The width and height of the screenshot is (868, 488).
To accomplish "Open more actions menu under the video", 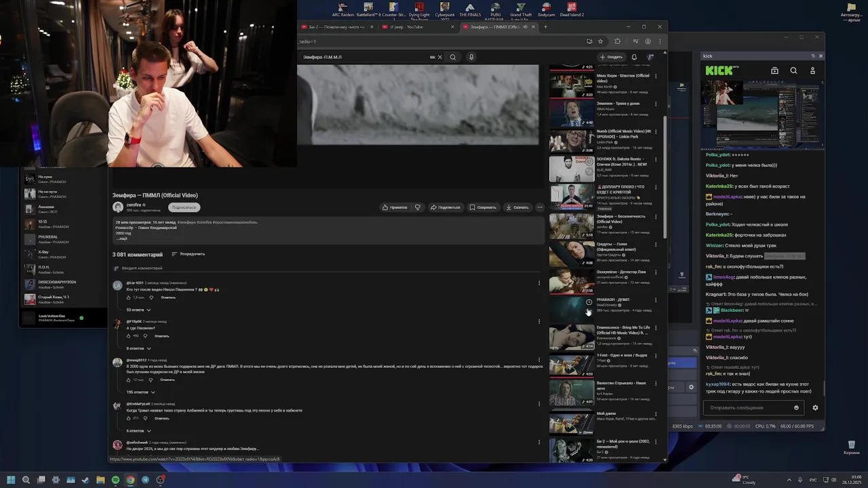I will [x=540, y=207].
